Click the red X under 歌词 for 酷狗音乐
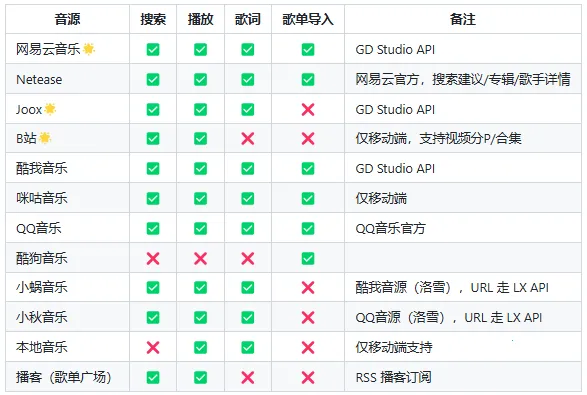The width and height of the screenshot is (587, 395). (x=247, y=258)
